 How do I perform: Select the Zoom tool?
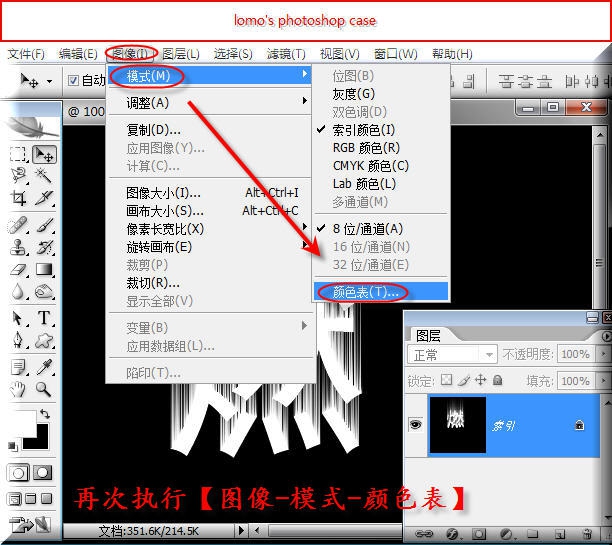43,389
